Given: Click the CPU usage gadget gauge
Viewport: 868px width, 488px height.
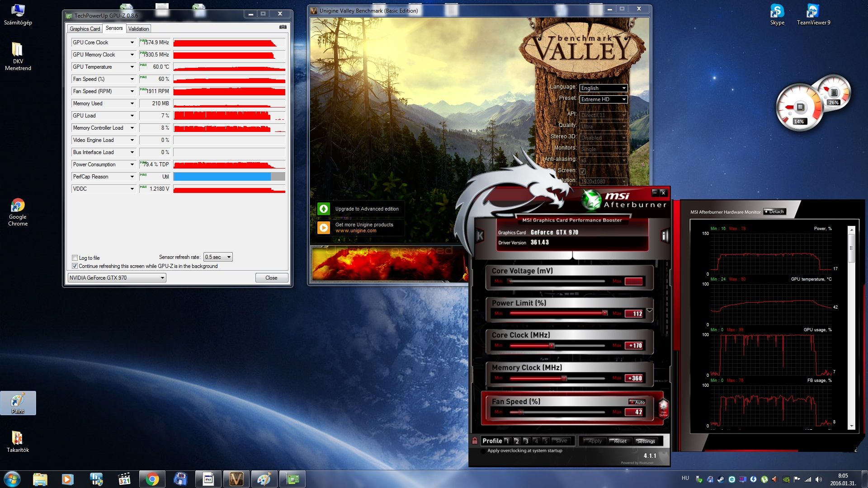Looking at the screenshot, I should pyautogui.click(x=799, y=108).
